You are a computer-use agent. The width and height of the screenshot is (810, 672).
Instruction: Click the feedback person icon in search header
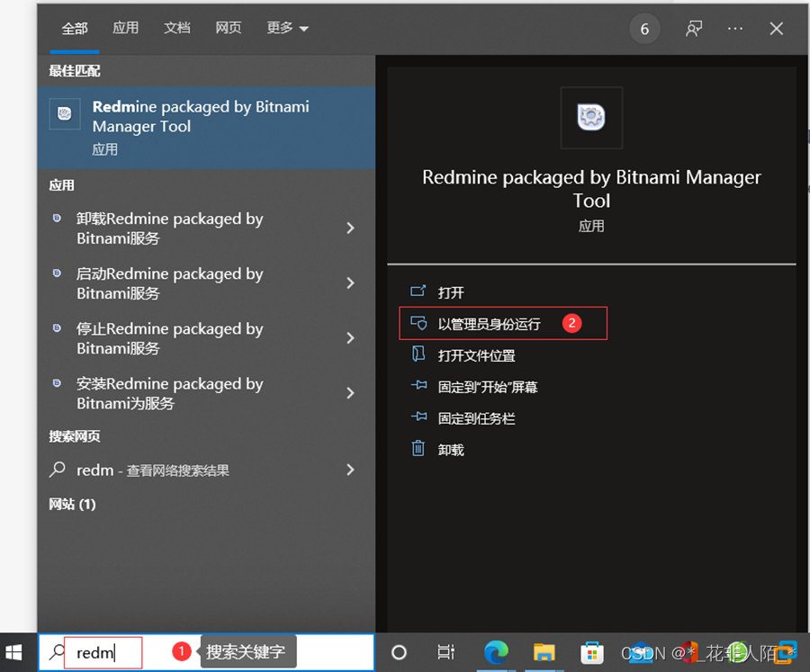[693, 28]
